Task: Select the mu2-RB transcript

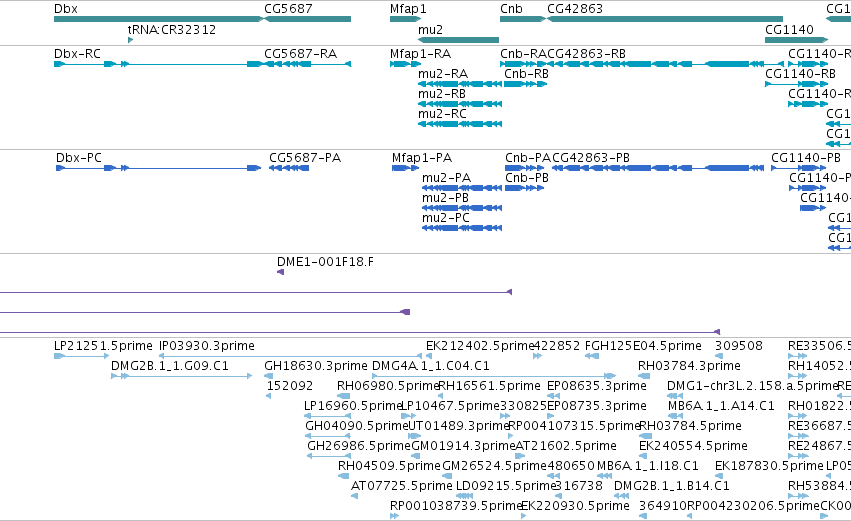Action: pyautogui.click(x=460, y=104)
